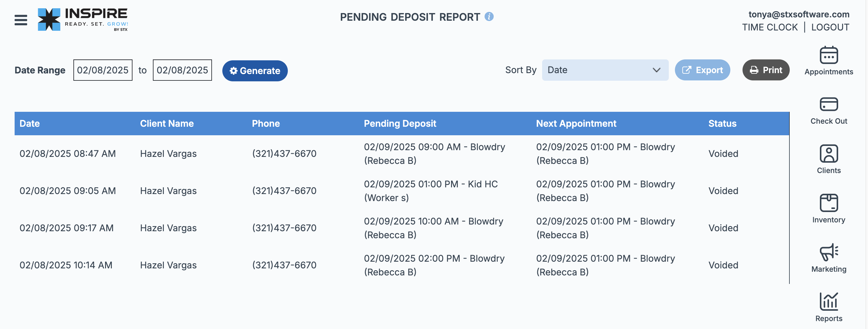
Task: Select the 08:47 AM Hazel Vargas row
Action: [x=402, y=154]
